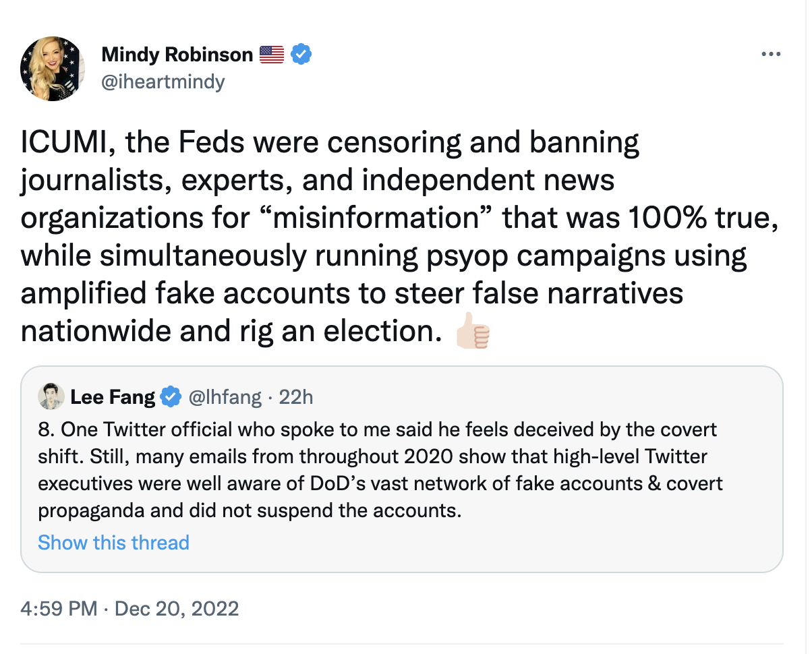Open the tweet's three-dot more options menu
This screenshot has width=812, height=654.
[x=770, y=55]
